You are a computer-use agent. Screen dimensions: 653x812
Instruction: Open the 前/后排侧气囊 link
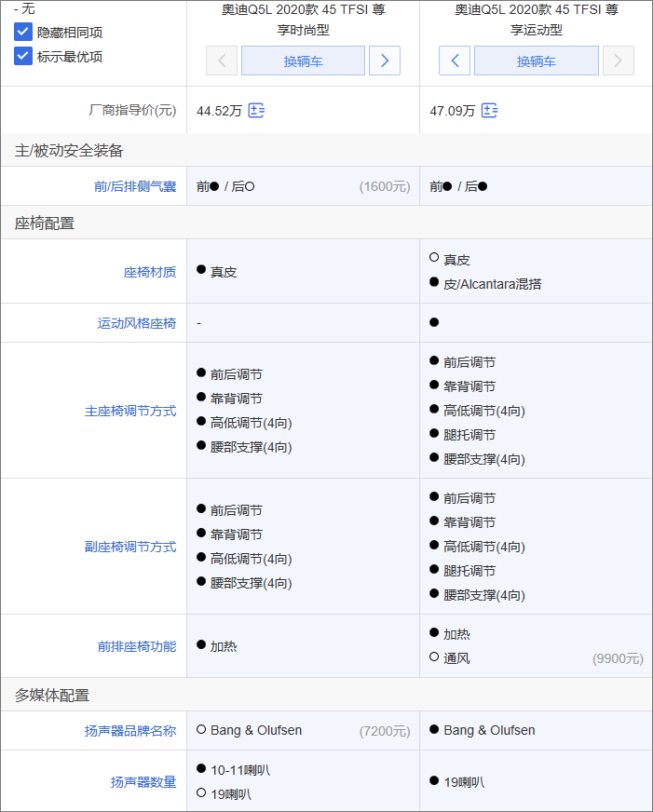135,186
